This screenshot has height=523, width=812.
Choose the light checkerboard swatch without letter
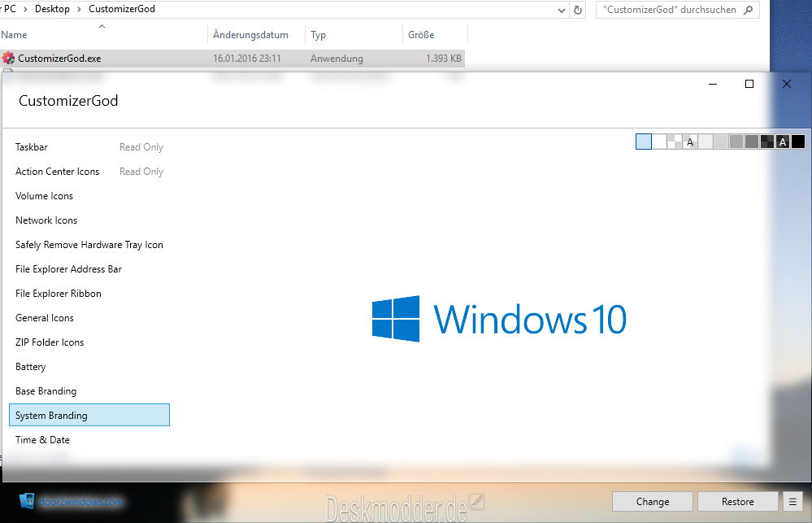click(675, 142)
